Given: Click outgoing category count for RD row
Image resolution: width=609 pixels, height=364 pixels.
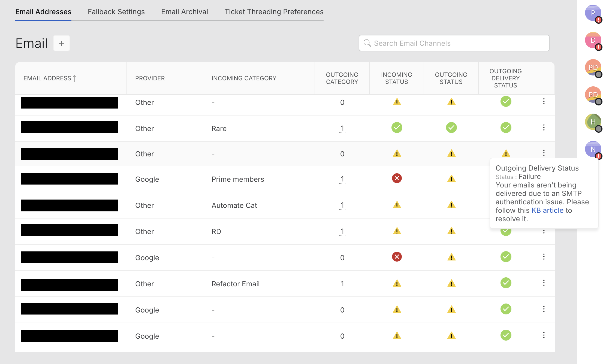Looking at the screenshot, I should click(342, 232).
